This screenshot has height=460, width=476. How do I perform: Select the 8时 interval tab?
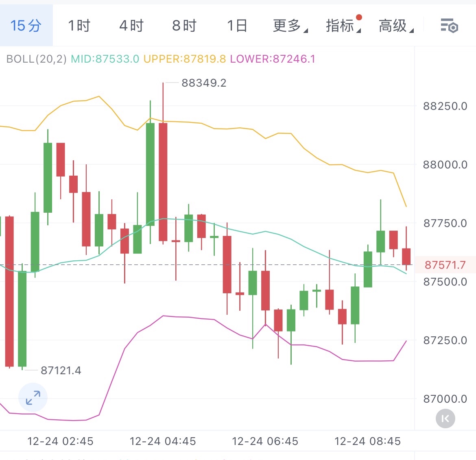184,26
